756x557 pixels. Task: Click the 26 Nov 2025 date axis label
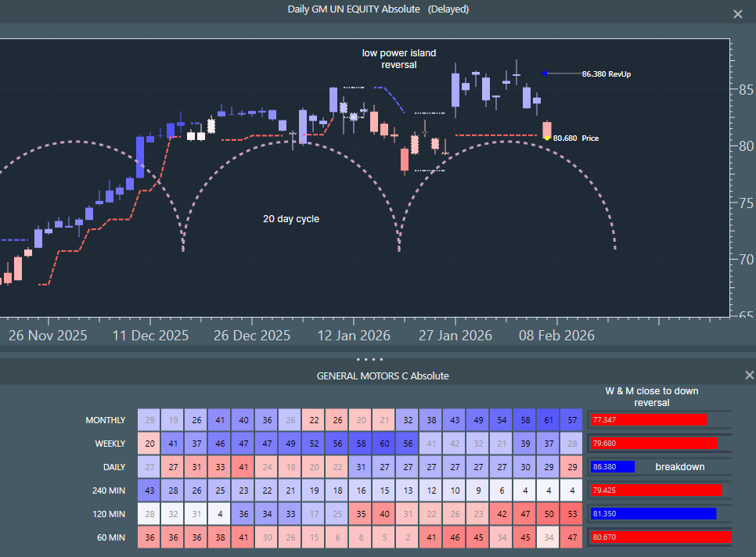coord(48,336)
